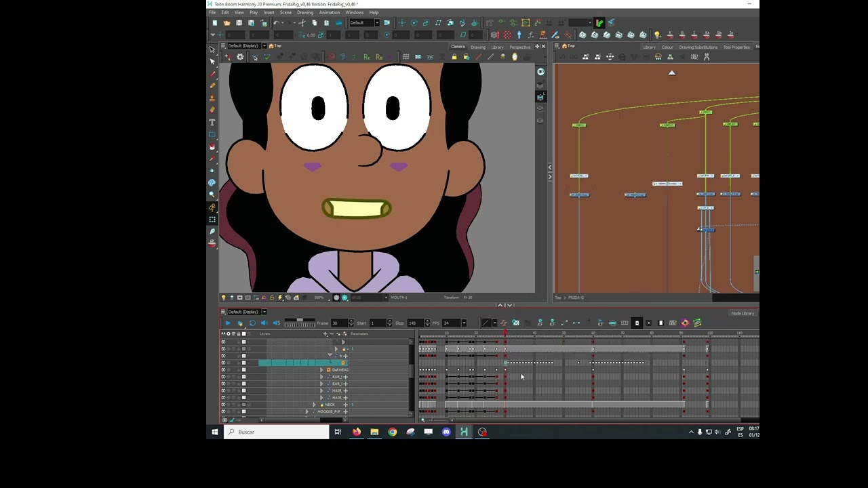Click the yellow light bulb icon in deformation toolbar
Image resolution: width=868 pixels, height=488 pixels.
(657, 35)
